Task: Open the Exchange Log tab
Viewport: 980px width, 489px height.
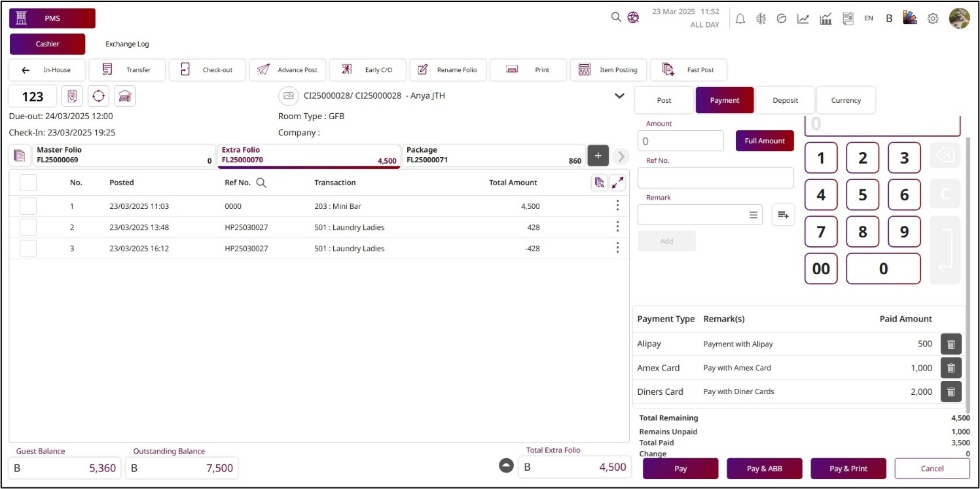Action: pyautogui.click(x=127, y=44)
